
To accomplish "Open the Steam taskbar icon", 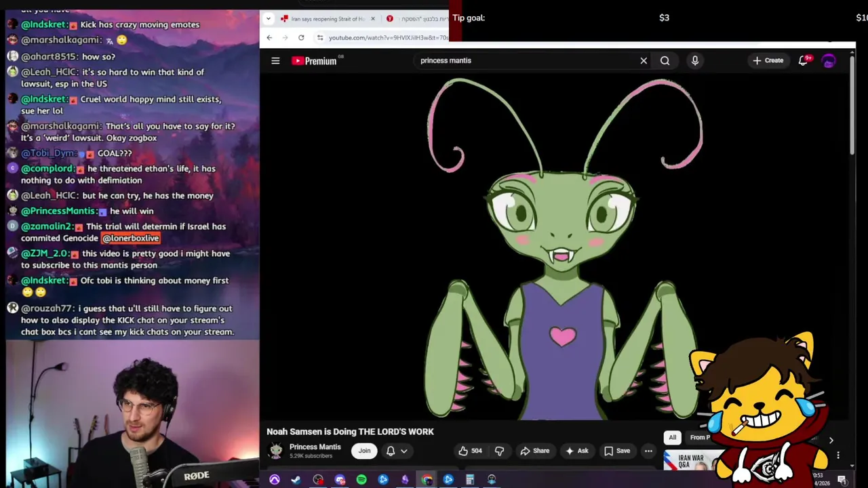I will (296, 480).
